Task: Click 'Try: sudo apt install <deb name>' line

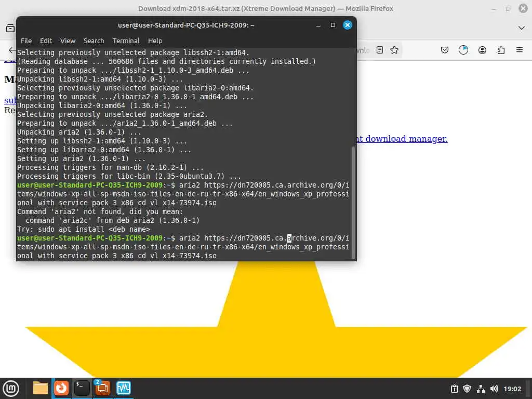Action: 84,229
